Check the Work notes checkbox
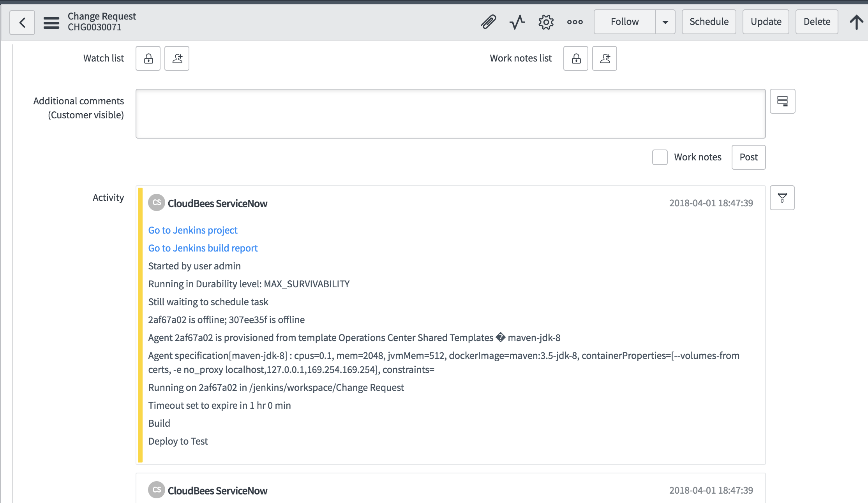Screen dimensions: 868x503 click(x=660, y=157)
